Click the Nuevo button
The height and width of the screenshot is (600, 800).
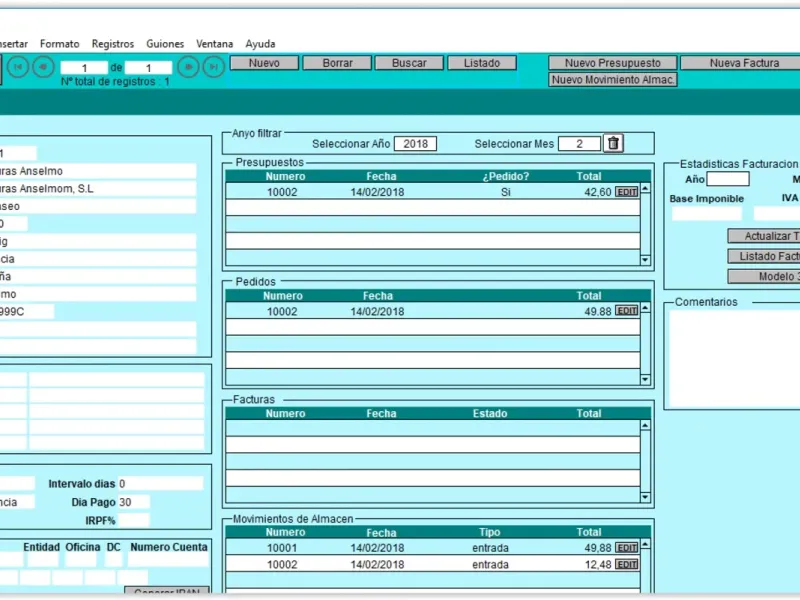pos(264,63)
